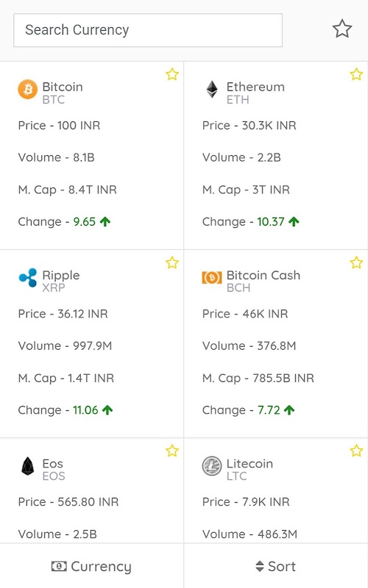368x588 pixels.
Task: Click the banknote icon beside Currency
Action: [x=59, y=566]
